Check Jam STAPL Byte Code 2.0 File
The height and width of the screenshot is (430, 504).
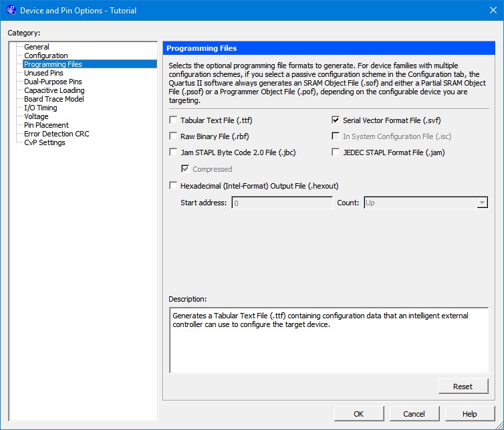point(174,152)
